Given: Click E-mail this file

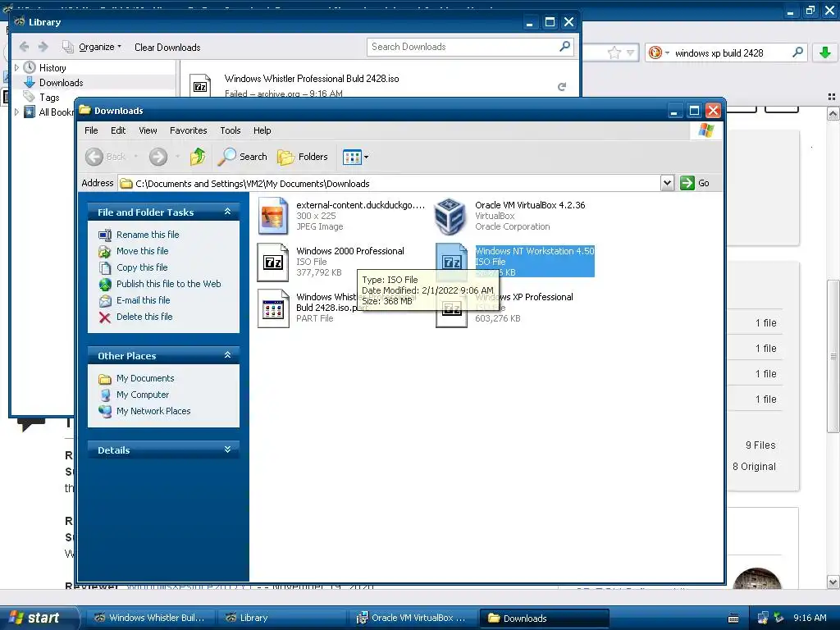Looking at the screenshot, I should [x=143, y=300].
